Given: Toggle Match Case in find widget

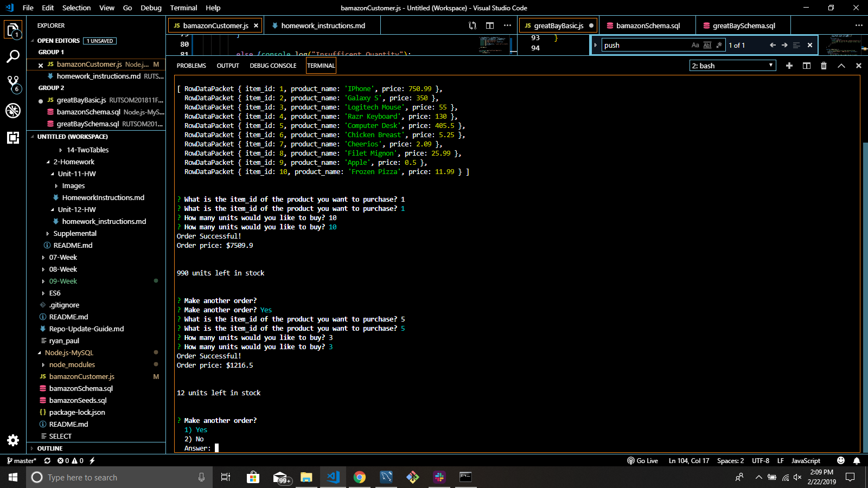Looking at the screenshot, I should [695, 45].
